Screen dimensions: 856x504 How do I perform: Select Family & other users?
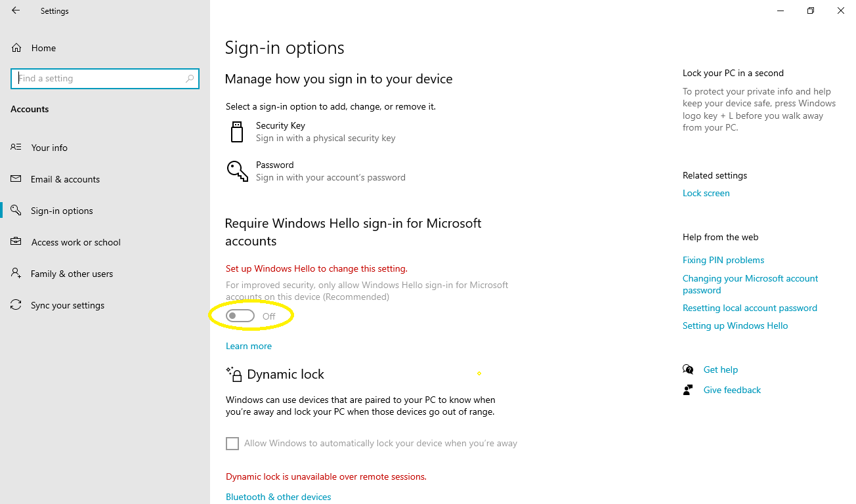pyautogui.click(x=72, y=274)
